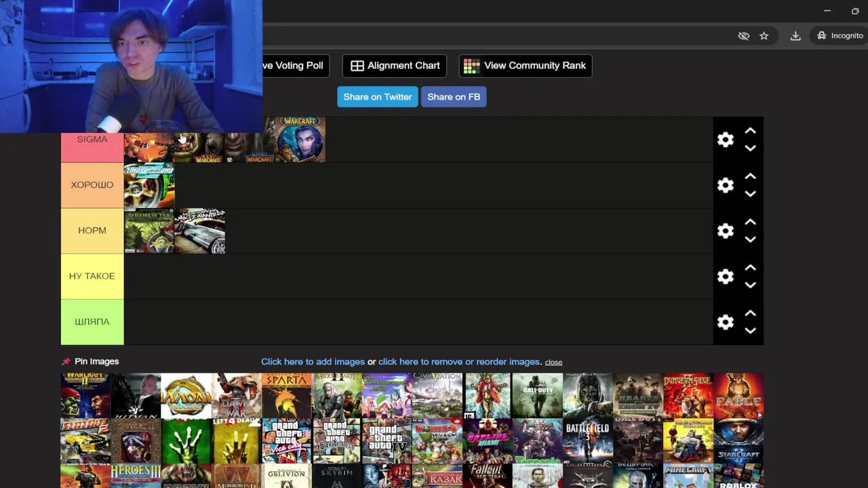Select the НОРМ tier label
Screen dimensions: 868x488
pos(92,230)
